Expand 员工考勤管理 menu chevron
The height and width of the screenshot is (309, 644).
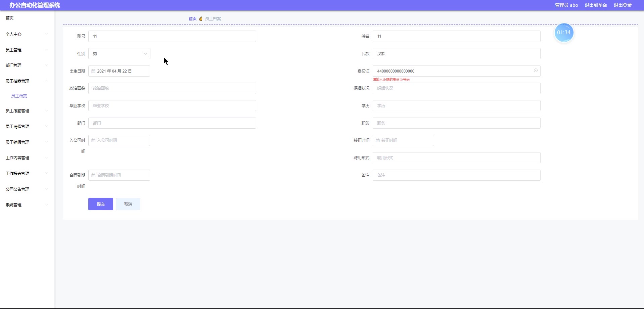46,111
